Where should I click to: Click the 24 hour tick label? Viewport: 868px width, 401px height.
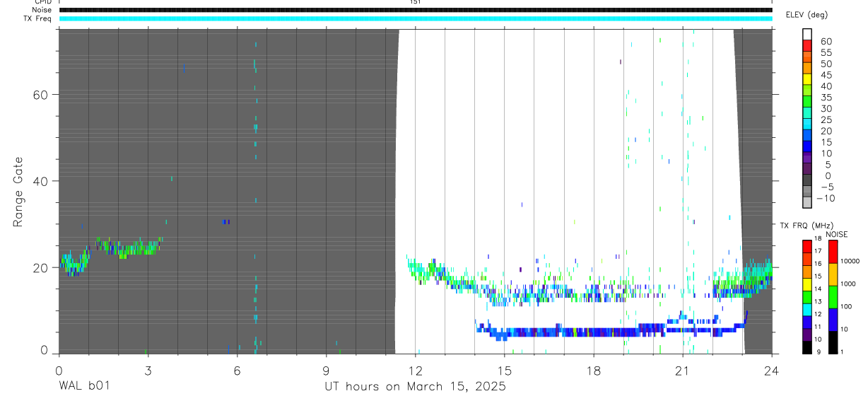(772, 370)
